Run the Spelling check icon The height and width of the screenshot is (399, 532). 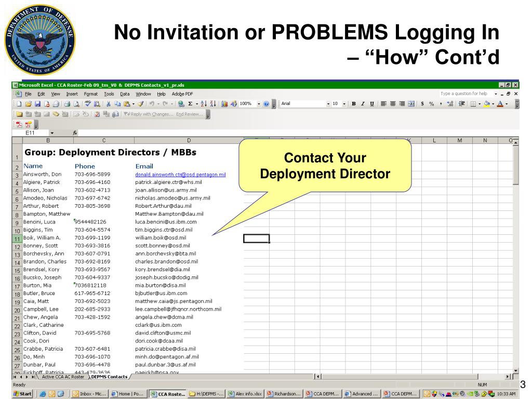[87, 104]
